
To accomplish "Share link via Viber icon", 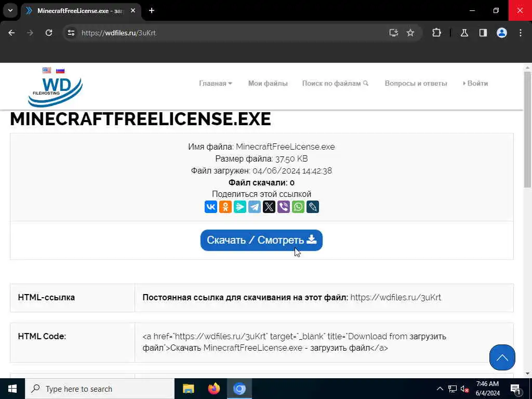I will click(284, 207).
